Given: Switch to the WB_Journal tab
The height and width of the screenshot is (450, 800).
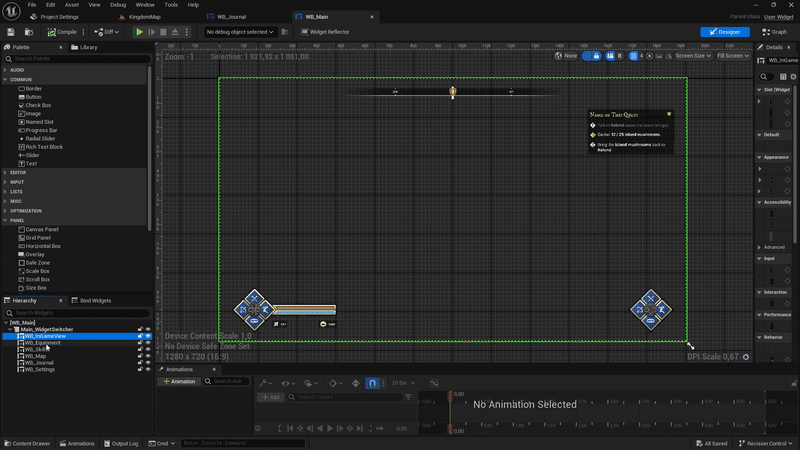Looking at the screenshot, I should click(232, 17).
